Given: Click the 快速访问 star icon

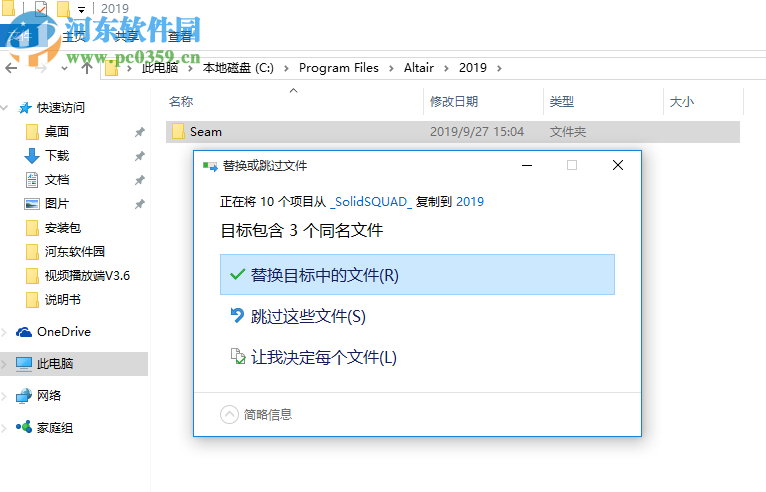Looking at the screenshot, I should 24,108.
